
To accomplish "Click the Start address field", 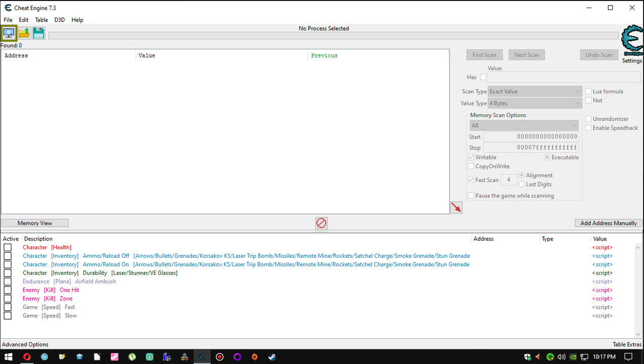I will pos(531,136).
